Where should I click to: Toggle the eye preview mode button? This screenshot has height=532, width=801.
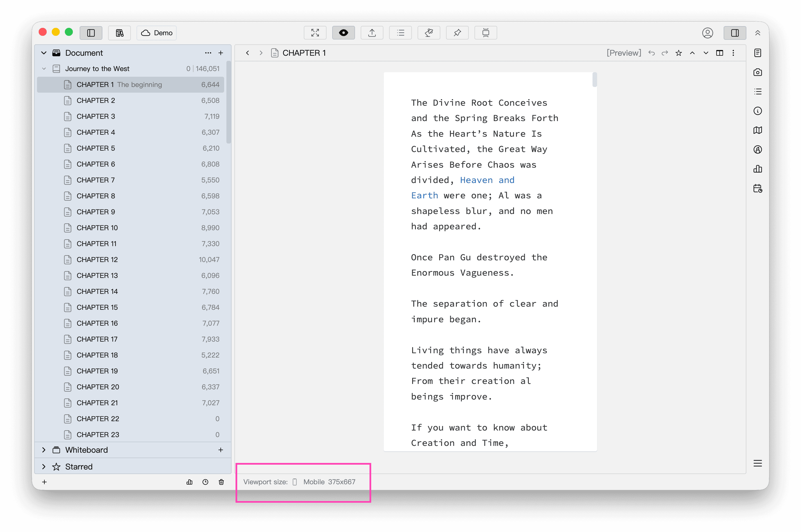343,33
